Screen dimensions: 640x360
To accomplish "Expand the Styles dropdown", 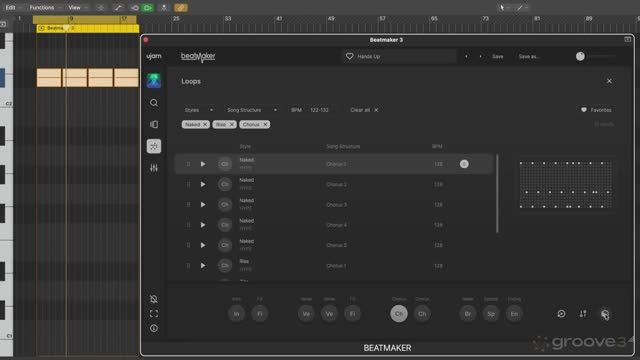I will pyautogui.click(x=198, y=110).
